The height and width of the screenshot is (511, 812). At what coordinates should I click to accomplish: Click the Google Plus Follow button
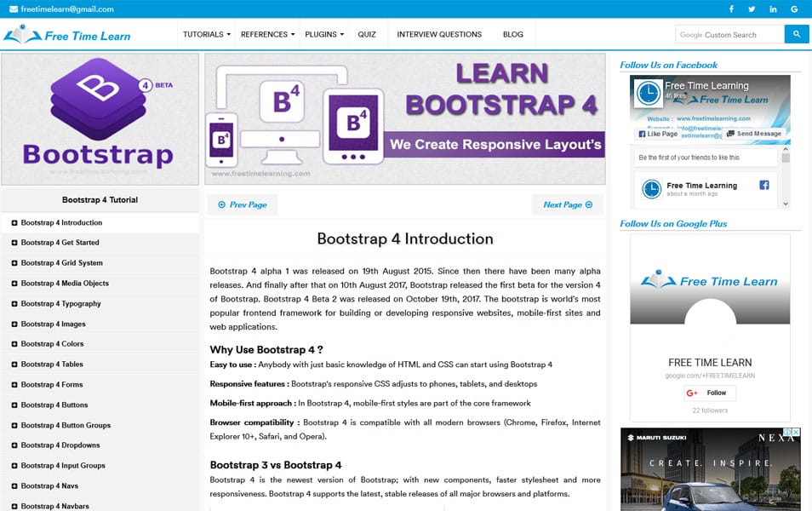click(710, 393)
